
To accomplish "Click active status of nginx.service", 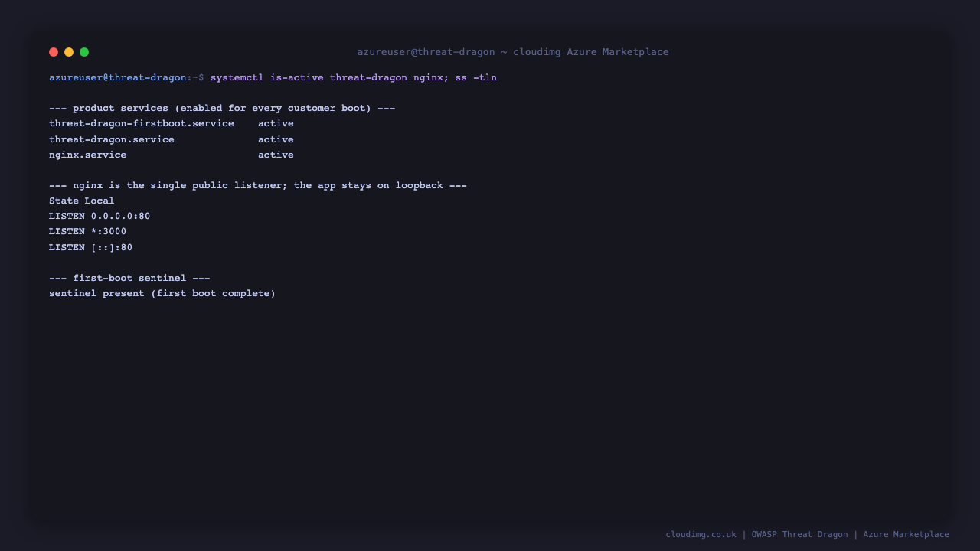I will click(276, 155).
